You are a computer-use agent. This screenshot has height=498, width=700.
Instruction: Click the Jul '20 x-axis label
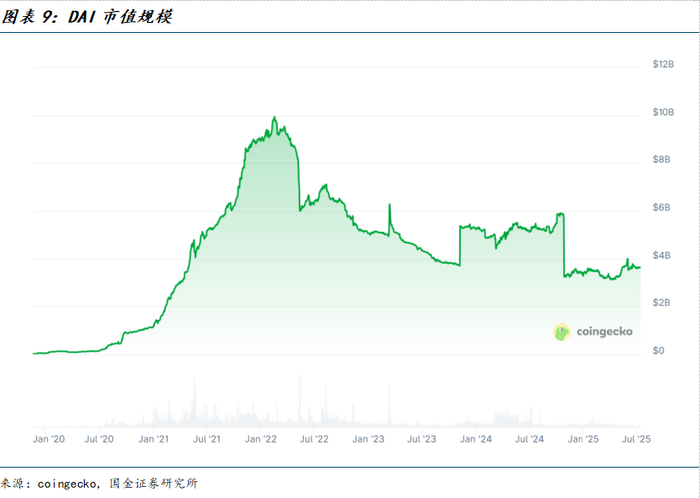[x=99, y=439]
